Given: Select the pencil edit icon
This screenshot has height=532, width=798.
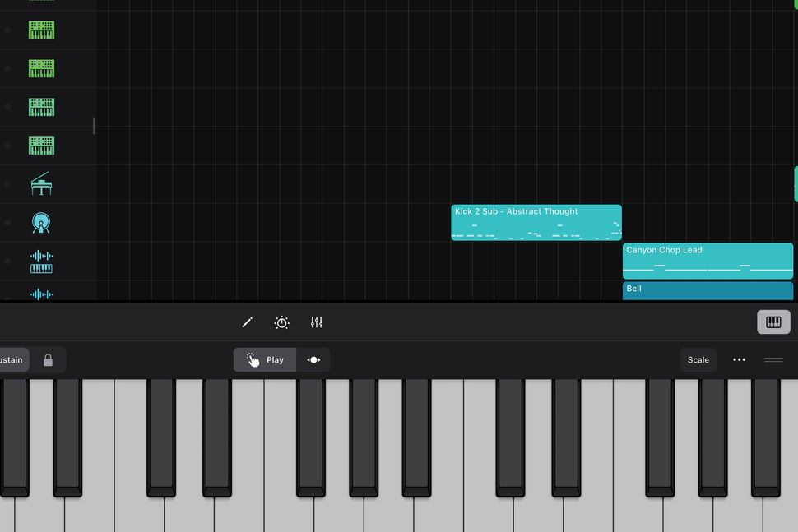Looking at the screenshot, I should click(x=247, y=322).
